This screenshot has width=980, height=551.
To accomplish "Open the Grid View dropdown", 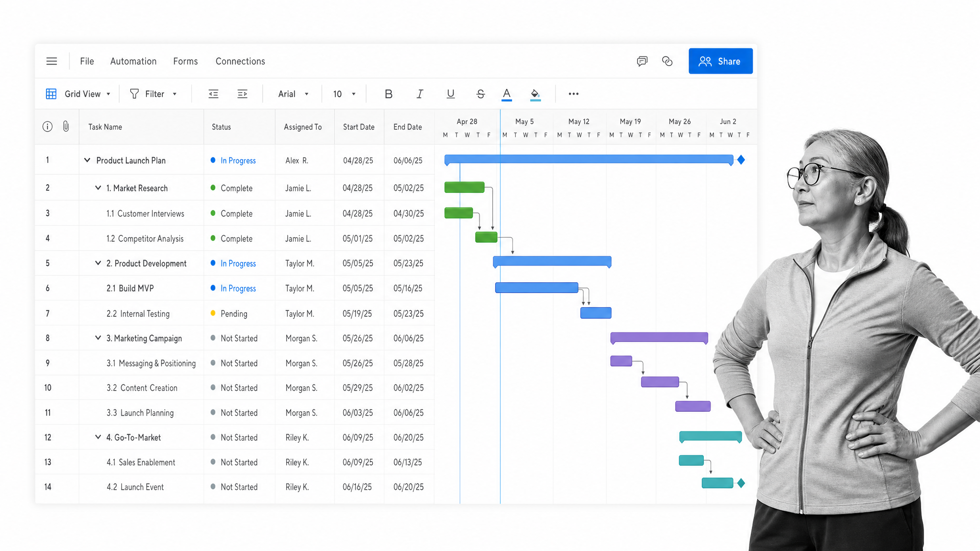I will [88, 94].
